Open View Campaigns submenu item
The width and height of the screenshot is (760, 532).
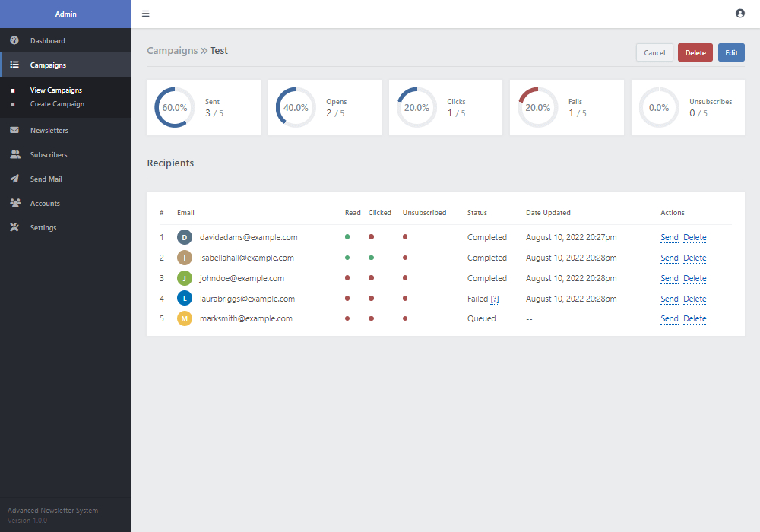click(56, 90)
